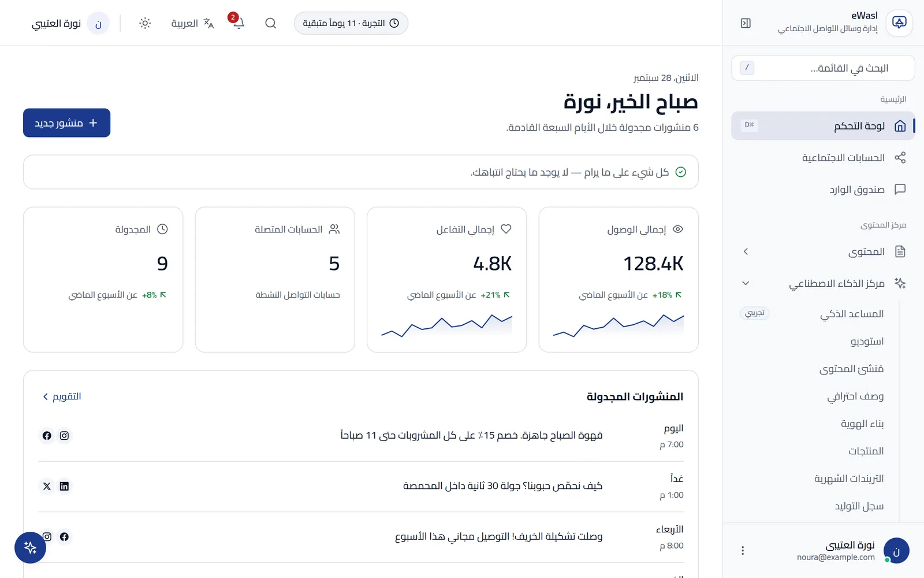Click the inbox chat bubble icon
924x578 pixels.
pos(900,190)
